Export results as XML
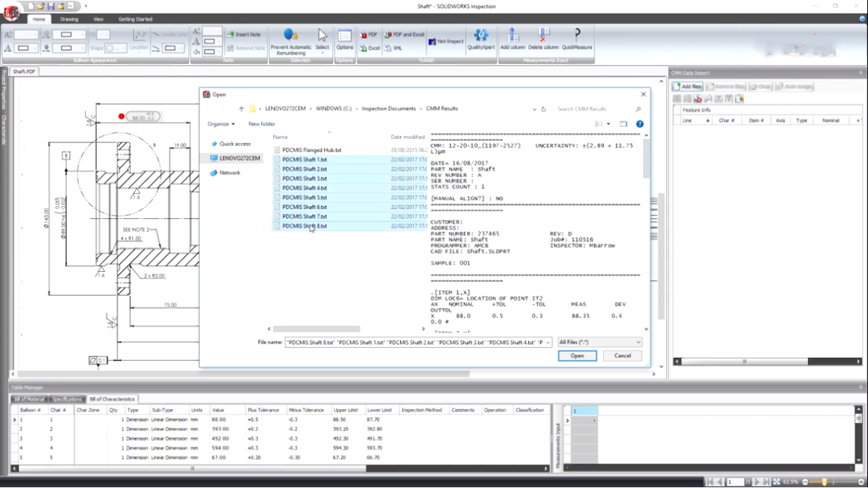 click(393, 48)
